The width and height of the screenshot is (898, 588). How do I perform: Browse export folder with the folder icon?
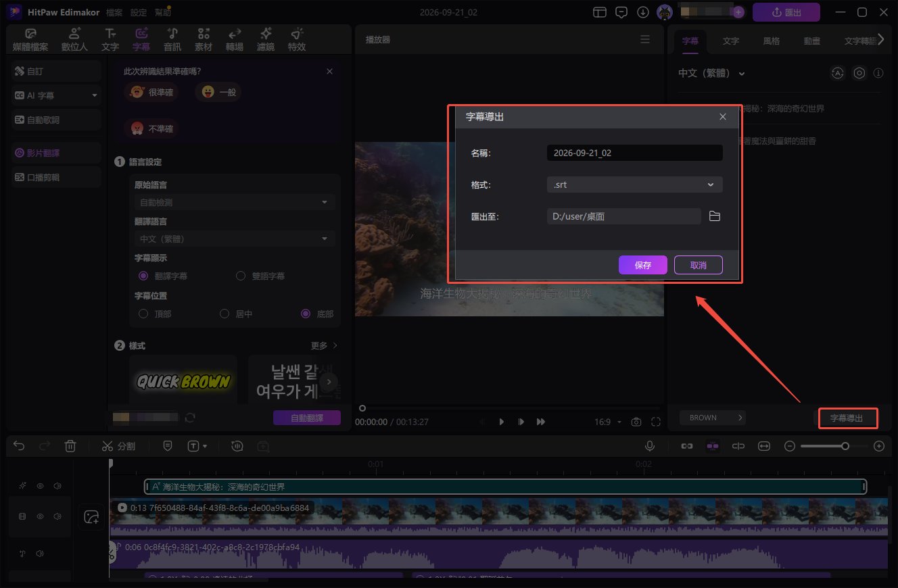[715, 216]
